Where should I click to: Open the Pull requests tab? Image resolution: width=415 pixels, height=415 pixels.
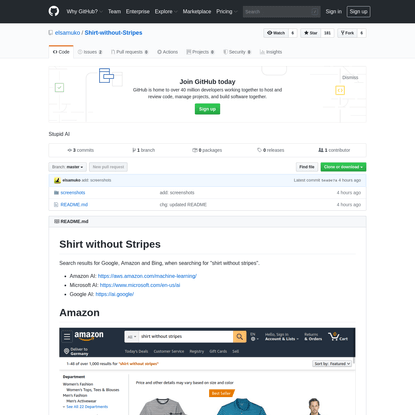coord(129,52)
